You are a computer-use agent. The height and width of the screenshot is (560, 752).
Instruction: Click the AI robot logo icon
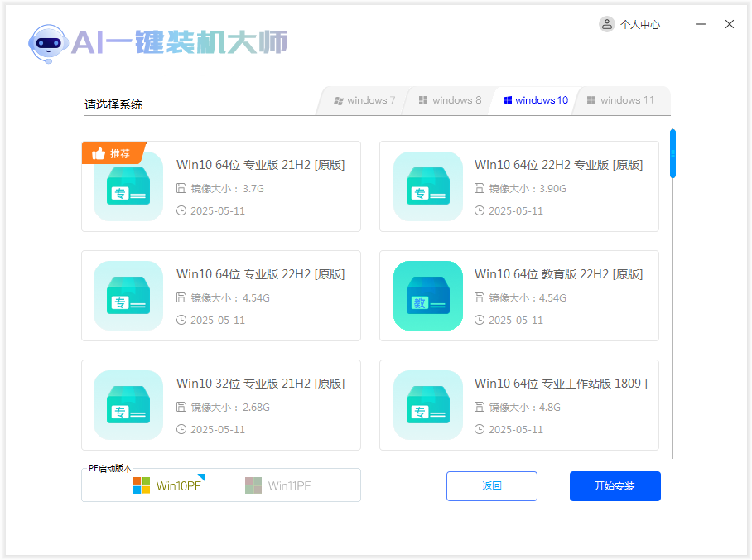pyautogui.click(x=47, y=44)
